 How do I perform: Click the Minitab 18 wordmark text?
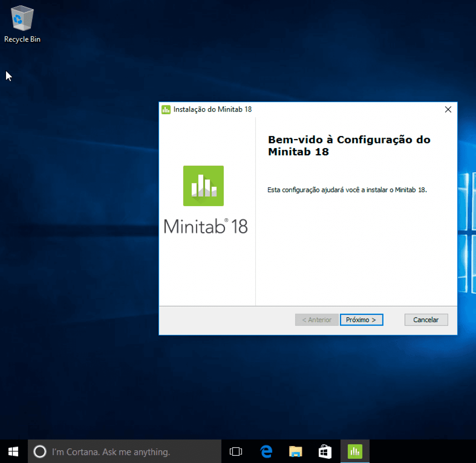click(x=206, y=226)
